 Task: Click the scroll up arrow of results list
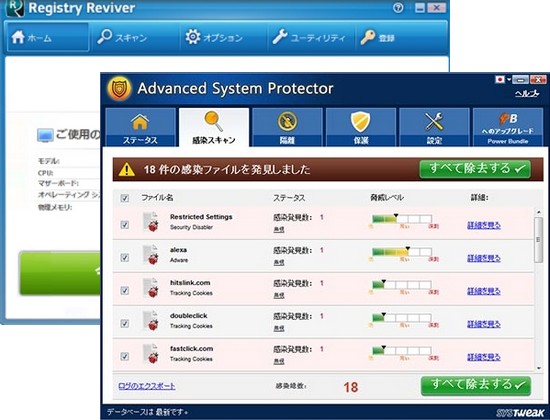538,212
